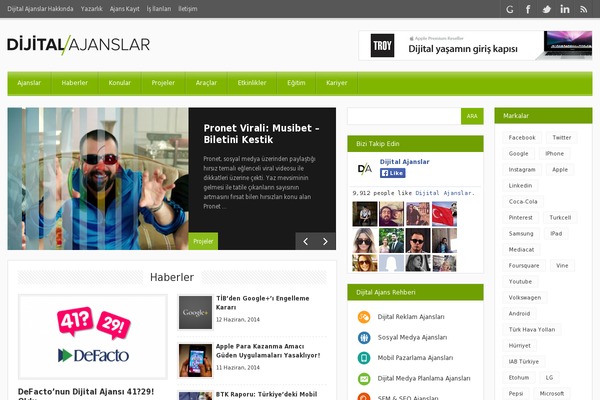Open the Twitter bird icon in top bar
Screen dimensions: 600x400
click(x=546, y=9)
